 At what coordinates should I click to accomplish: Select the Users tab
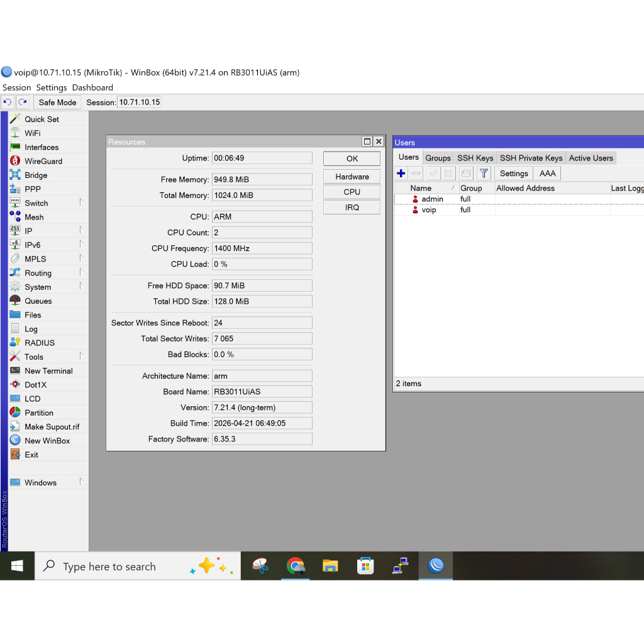[409, 157]
